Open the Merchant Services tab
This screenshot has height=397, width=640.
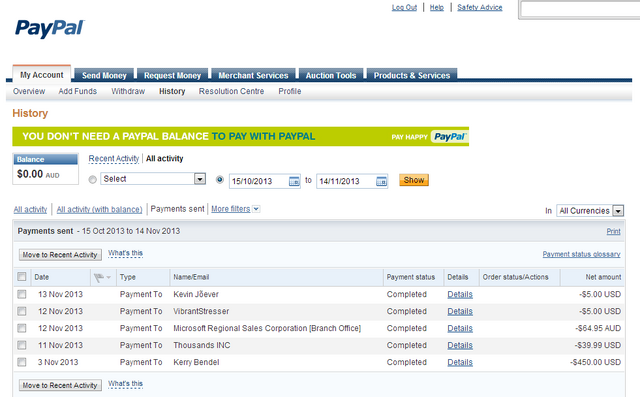point(253,75)
